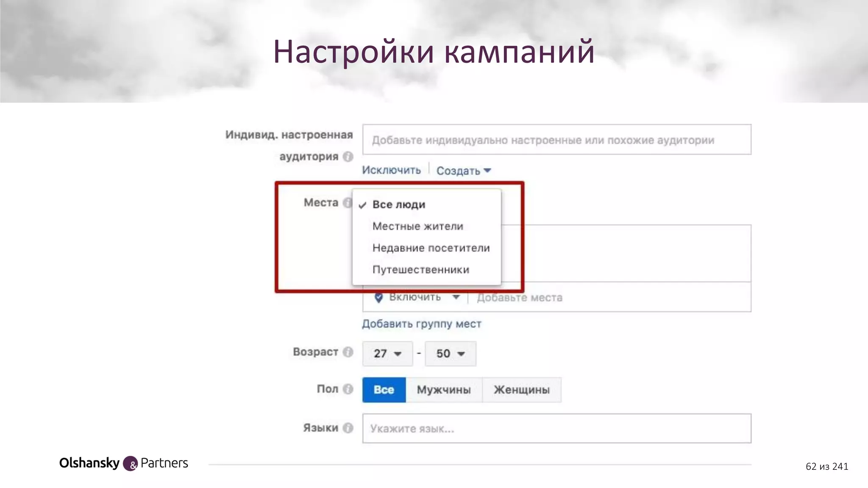
Task: Click the Olshansky & Partners logo
Action: (123, 463)
